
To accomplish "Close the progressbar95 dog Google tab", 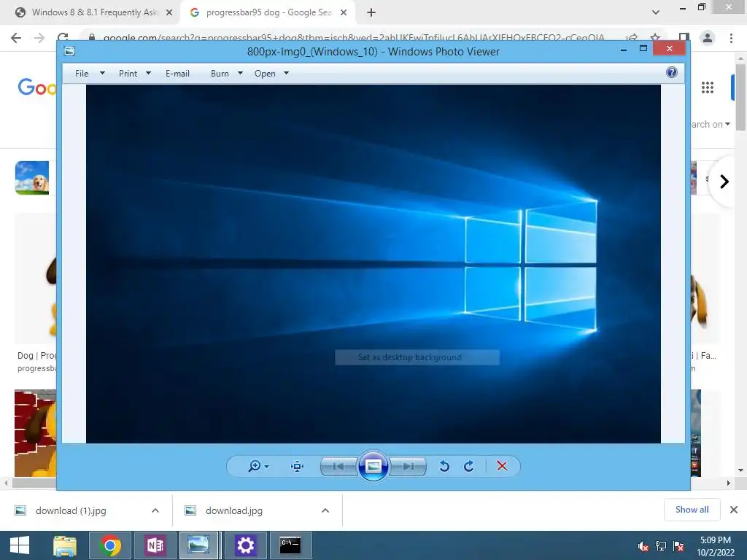I will click(344, 12).
